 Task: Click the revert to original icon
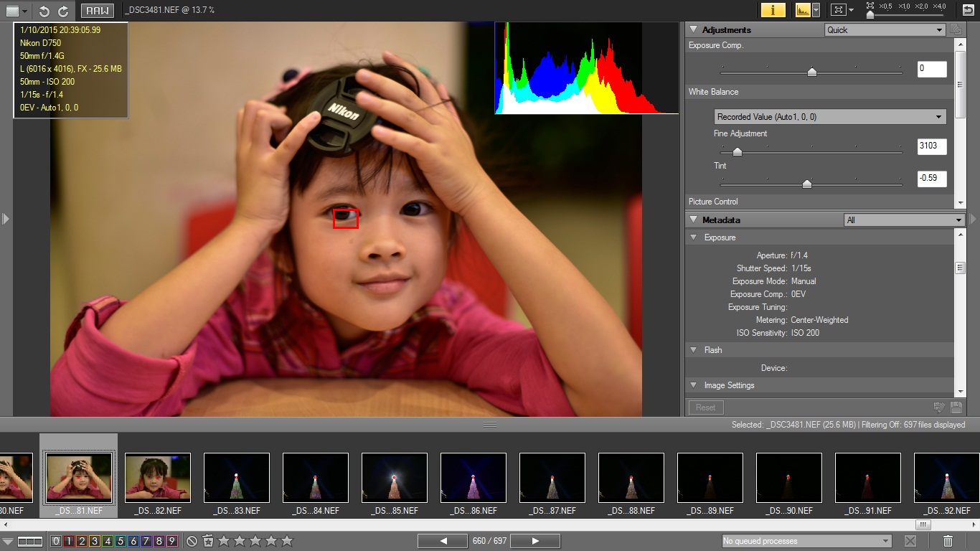click(968, 10)
